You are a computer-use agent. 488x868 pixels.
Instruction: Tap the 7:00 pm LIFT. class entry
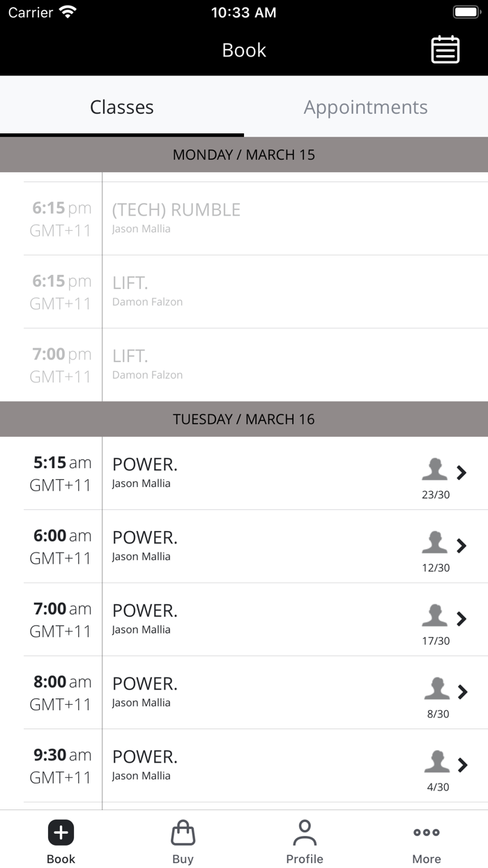[130, 357]
